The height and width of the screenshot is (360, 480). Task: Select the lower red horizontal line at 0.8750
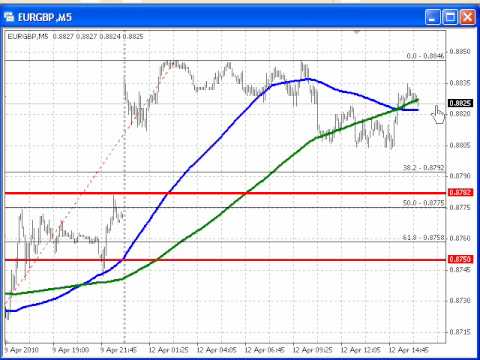[x=225, y=260]
